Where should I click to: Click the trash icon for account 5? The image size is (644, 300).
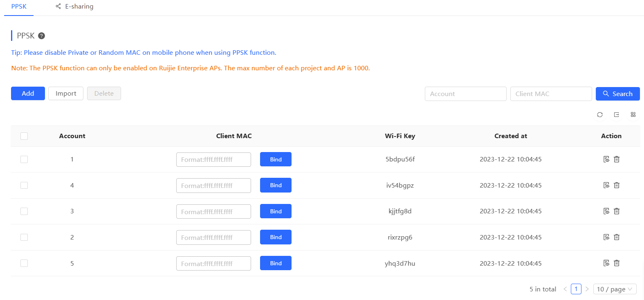pos(617,263)
